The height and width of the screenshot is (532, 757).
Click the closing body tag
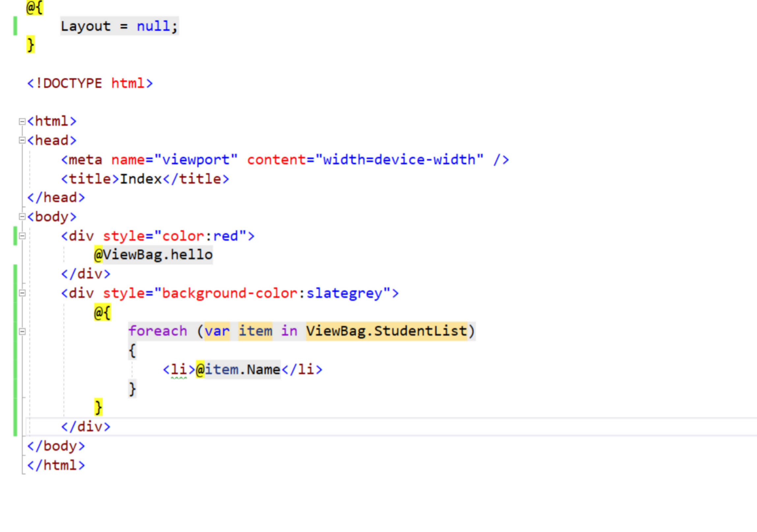click(x=56, y=446)
